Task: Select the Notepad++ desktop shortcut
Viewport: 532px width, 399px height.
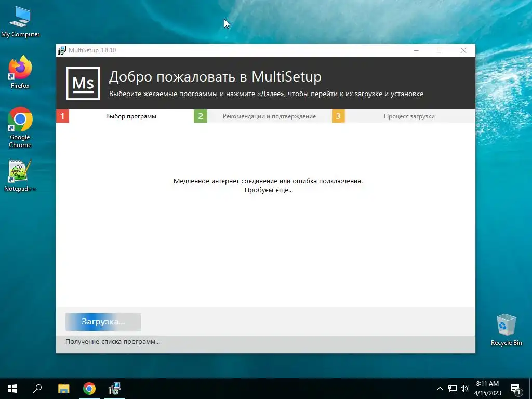Action: (20, 176)
